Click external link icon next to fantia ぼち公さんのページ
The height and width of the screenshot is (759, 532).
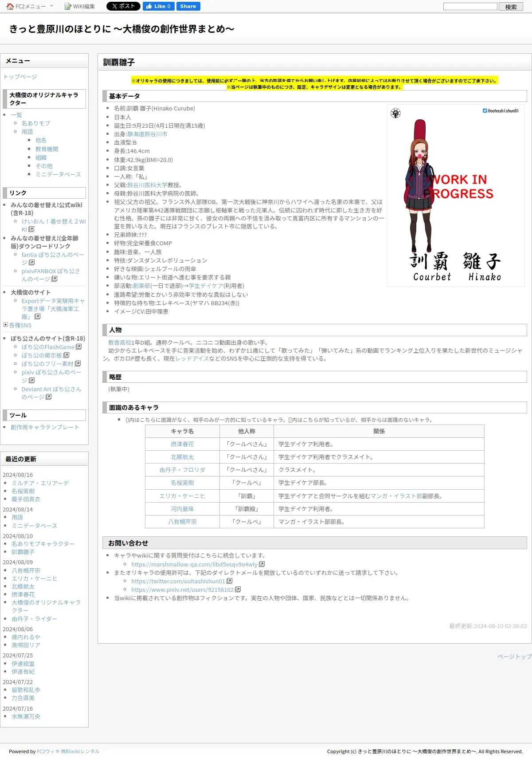click(31, 263)
